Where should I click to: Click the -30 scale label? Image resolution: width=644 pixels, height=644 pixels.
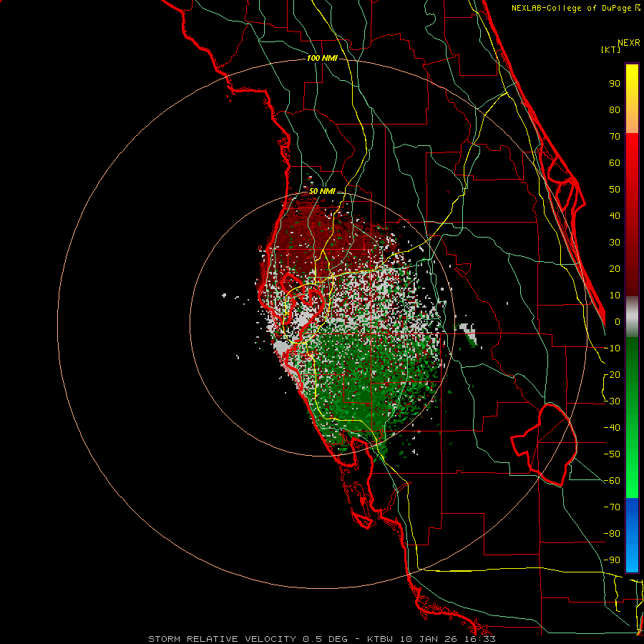(x=612, y=401)
